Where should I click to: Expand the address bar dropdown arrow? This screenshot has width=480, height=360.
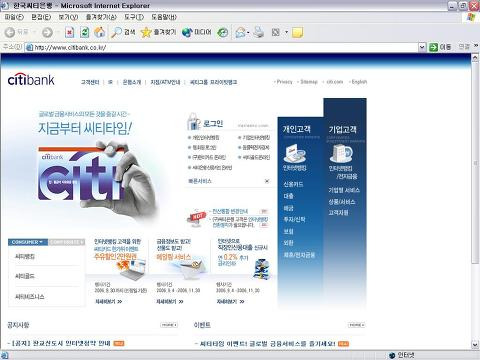tap(422, 47)
